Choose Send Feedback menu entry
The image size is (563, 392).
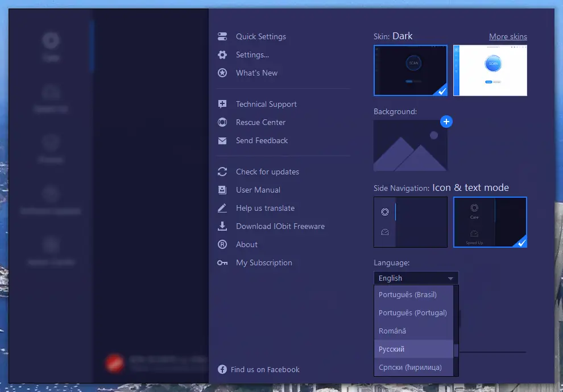(262, 140)
